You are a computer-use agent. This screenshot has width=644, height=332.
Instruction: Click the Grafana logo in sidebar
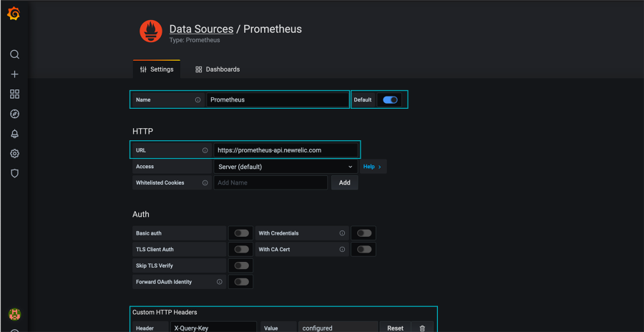pos(14,14)
